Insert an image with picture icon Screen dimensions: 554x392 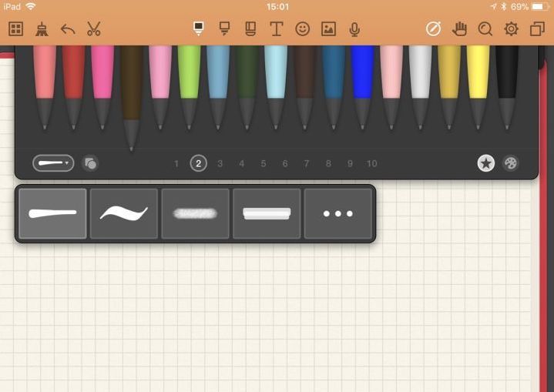[328, 29]
